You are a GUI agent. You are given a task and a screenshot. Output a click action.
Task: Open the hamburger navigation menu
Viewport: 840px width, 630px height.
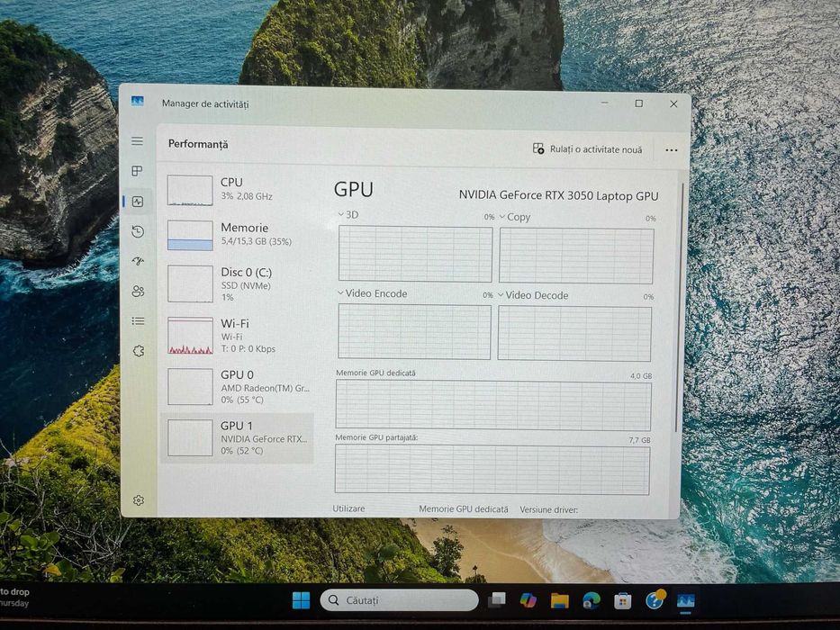(137, 141)
